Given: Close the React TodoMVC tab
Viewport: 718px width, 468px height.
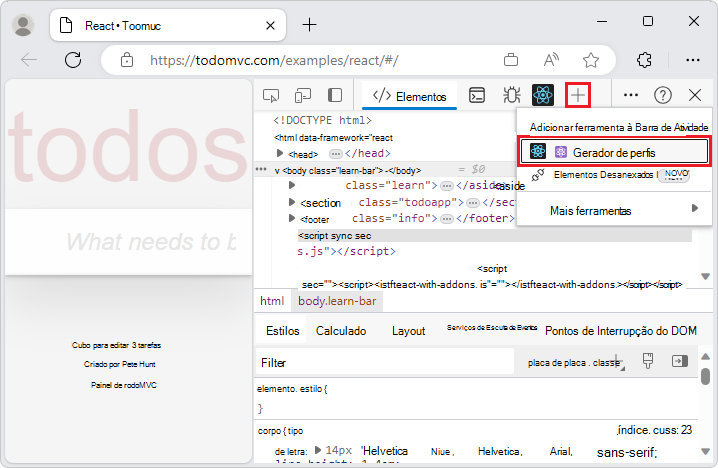Looking at the screenshot, I should (x=270, y=26).
